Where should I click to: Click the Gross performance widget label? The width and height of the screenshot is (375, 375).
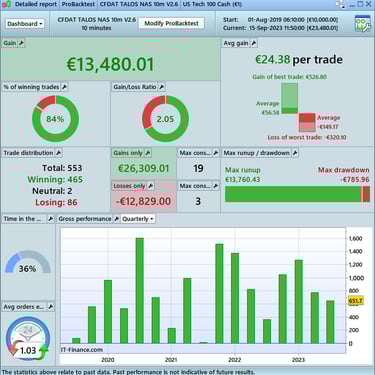pyautogui.click(x=85, y=219)
